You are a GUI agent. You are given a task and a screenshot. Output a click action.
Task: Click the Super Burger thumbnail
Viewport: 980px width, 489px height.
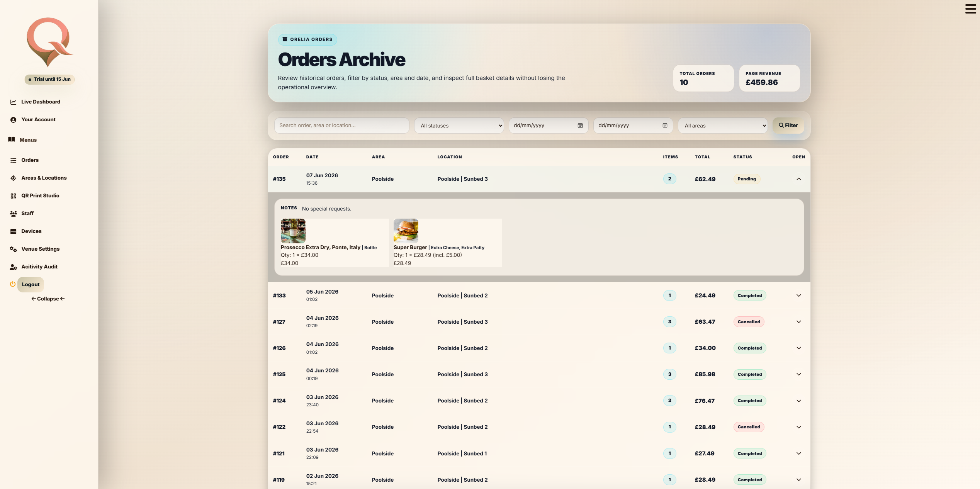[x=406, y=231]
